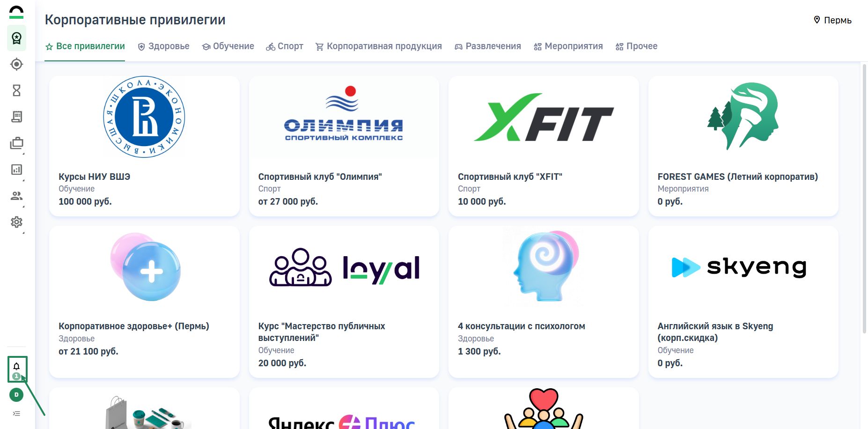
Task: Expand the sidebar menu icon
Action: pos(16,414)
